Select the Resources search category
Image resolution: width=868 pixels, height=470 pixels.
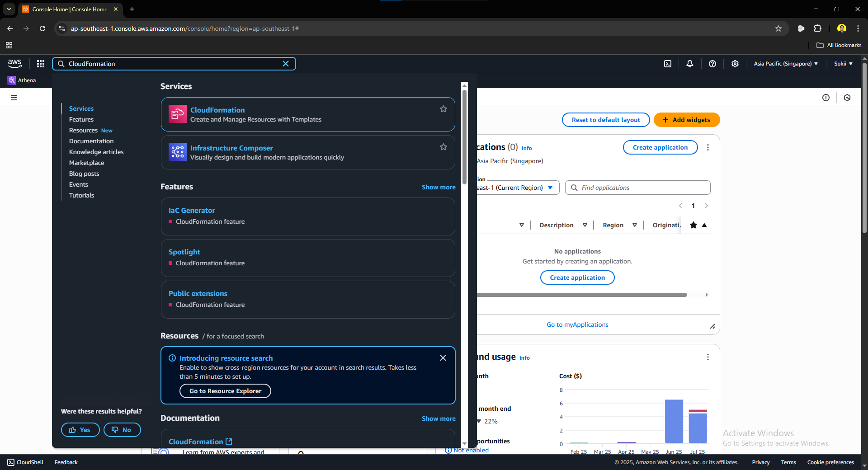tap(83, 130)
